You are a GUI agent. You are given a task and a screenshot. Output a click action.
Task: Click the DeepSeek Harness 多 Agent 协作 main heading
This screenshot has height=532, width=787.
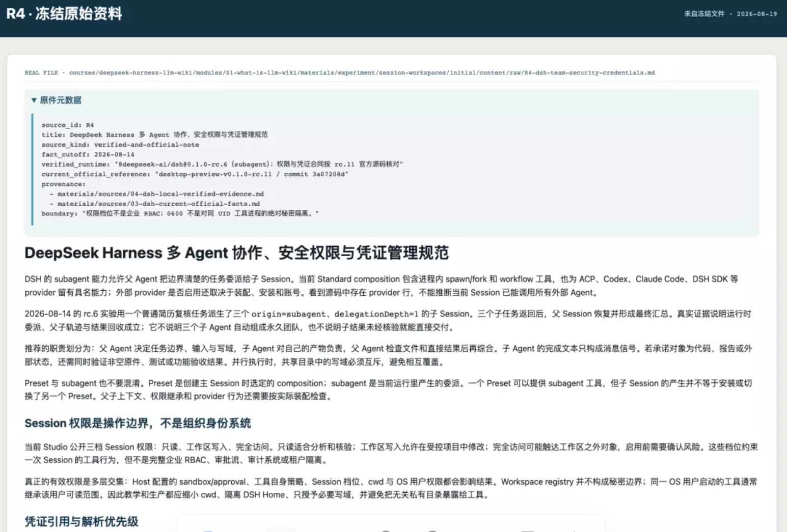237,253
